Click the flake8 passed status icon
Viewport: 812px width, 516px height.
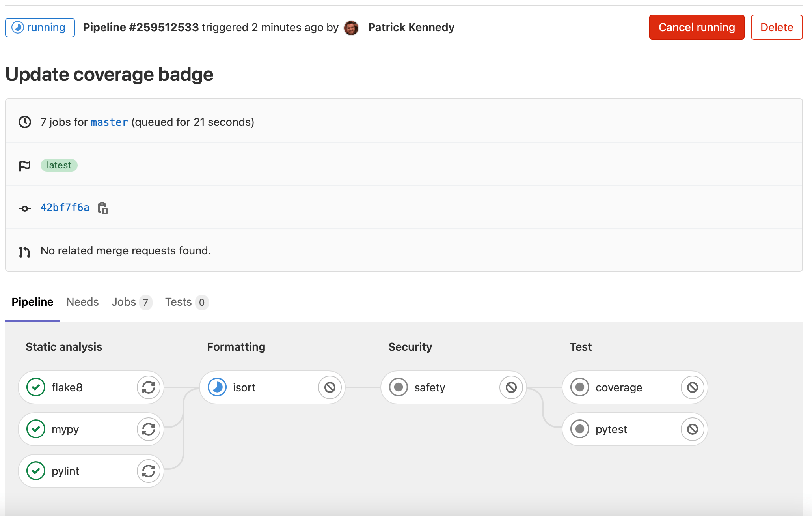[x=35, y=387]
